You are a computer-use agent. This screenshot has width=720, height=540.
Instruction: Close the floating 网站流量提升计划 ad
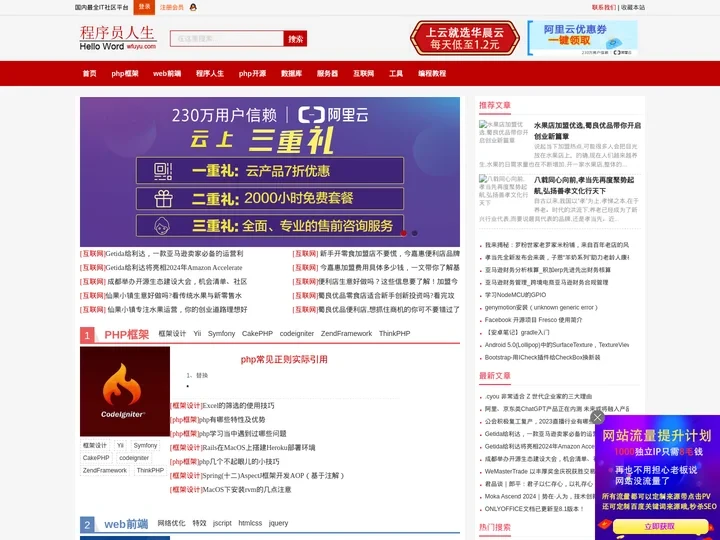point(597,417)
